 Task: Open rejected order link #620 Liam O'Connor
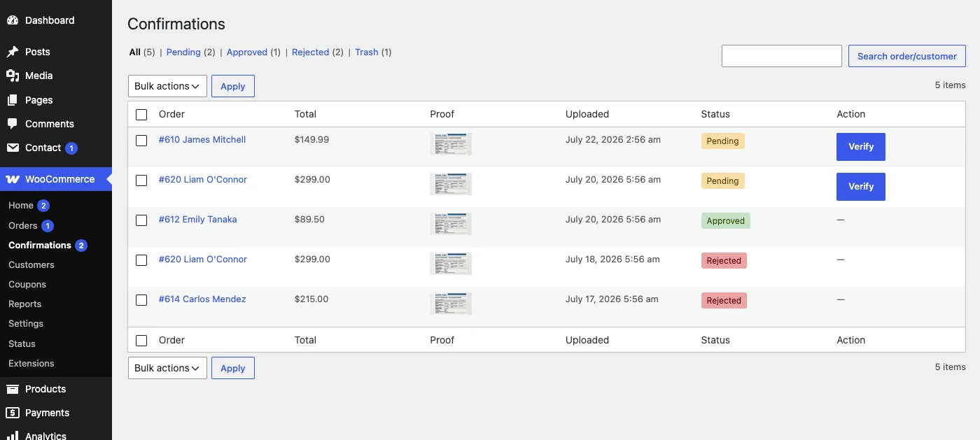(203, 260)
